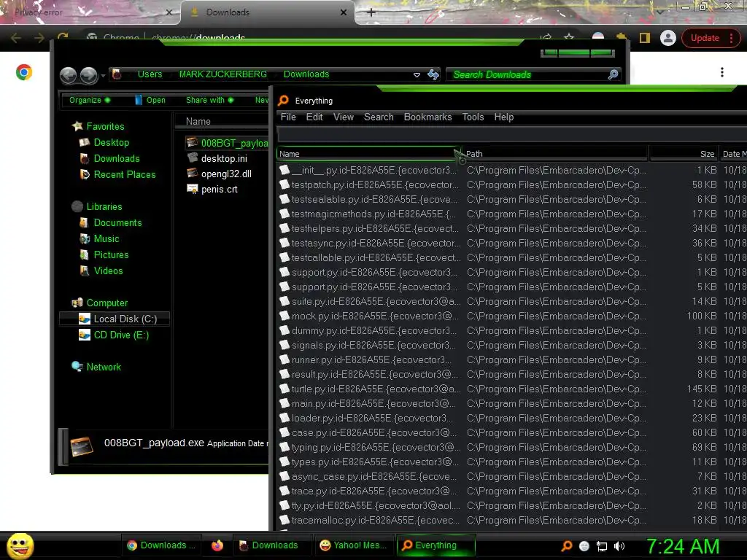Click the smiley Start button
The width and height of the screenshot is (747, 560).
[20, 545]
